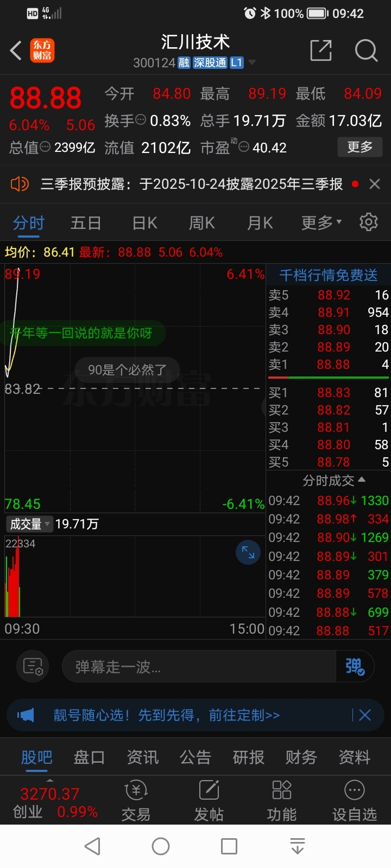Switch to the 五日 tab
Screen dimensions: 391x868
click(86, 223)
